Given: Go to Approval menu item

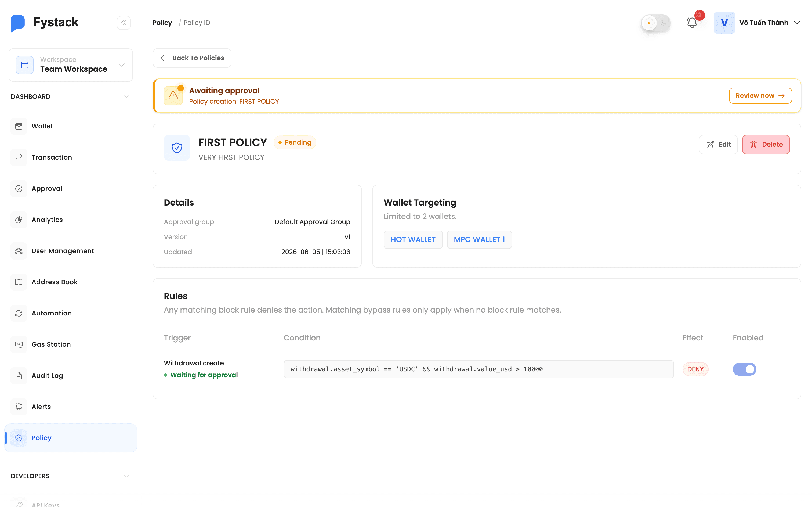Looking at the screenshot, I should [x=71, y=189].
